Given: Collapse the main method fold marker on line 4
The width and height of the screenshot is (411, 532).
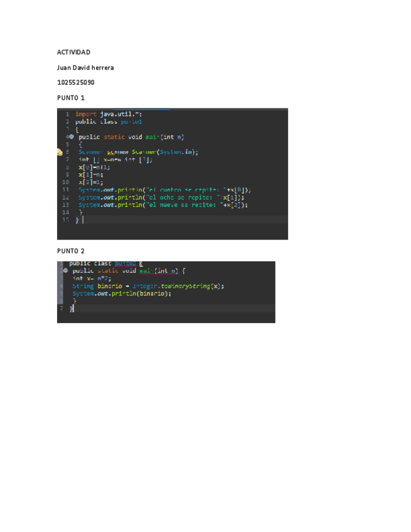Looking at the screenshot, I should click(72, 137).
